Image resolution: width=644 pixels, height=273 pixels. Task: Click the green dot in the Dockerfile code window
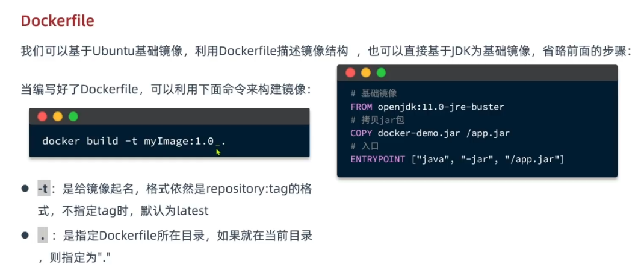coord(381,73)
